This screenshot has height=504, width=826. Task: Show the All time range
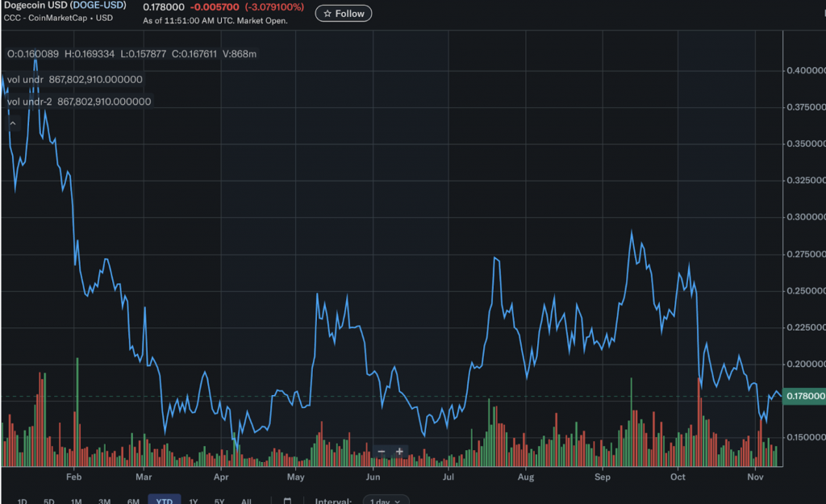click(x=246, y=501)
